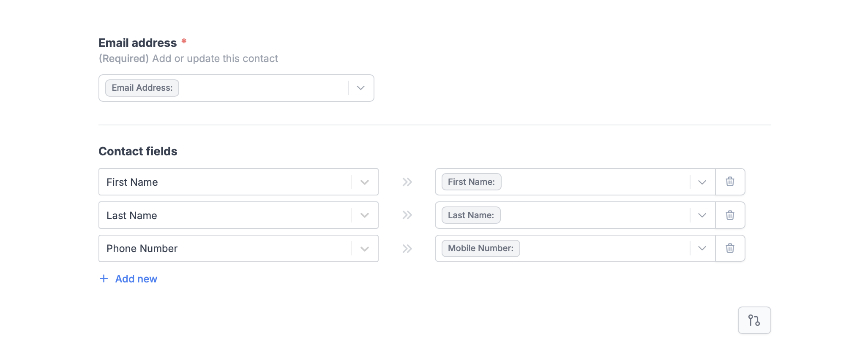Delete the Last Name field mapping
The width and height of the screenshot is (868, 358).
730,215
